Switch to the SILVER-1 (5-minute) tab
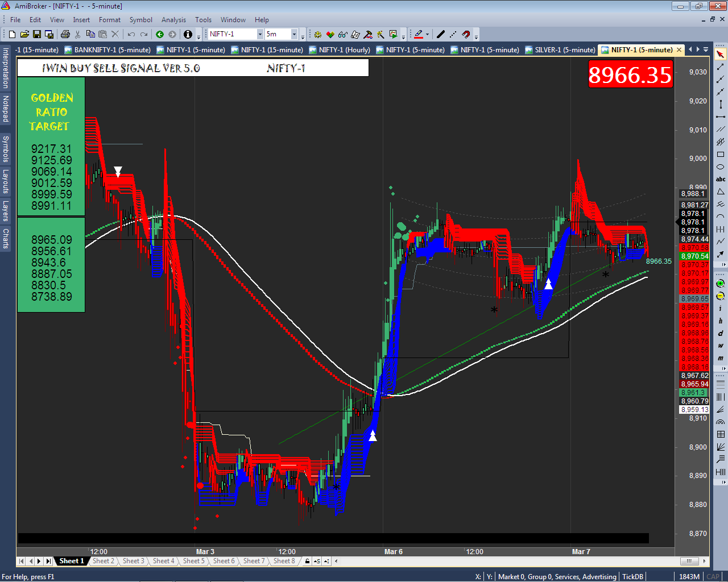Viewport: 728px width, 582px height. pos(560,50)
